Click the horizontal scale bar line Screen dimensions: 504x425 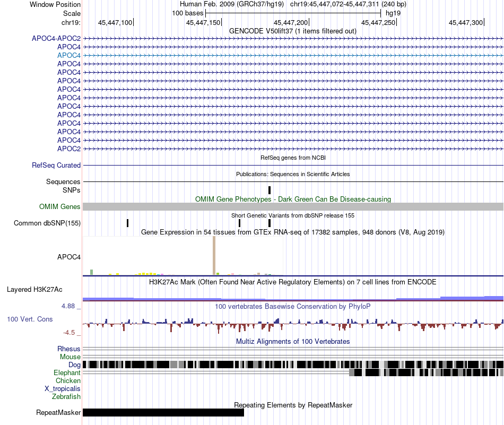point(293,13)
